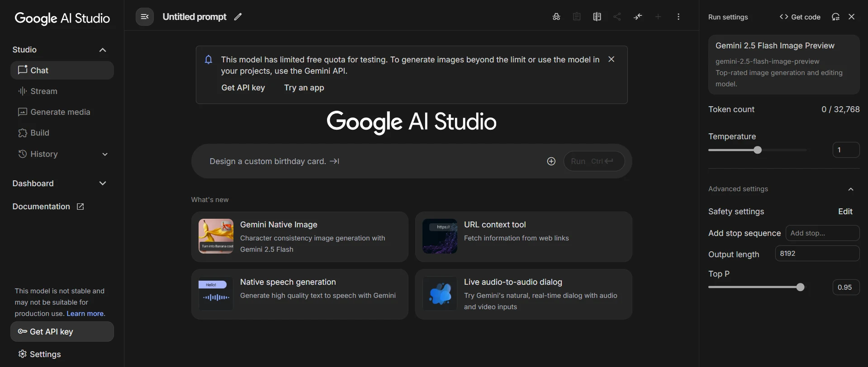This screenshot has width=868, height=367.
Task: Collapse the left navigation sidebar
Action: 145,17
